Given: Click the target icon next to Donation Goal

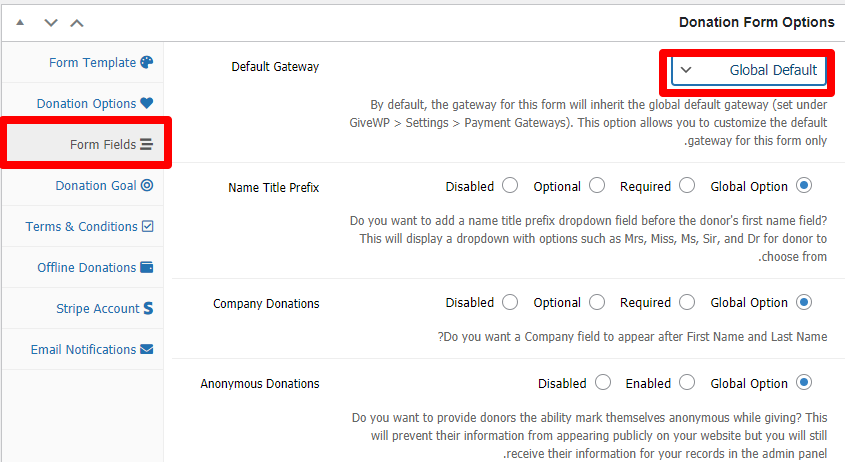Looking at the screenshot, I should point(147,185).
